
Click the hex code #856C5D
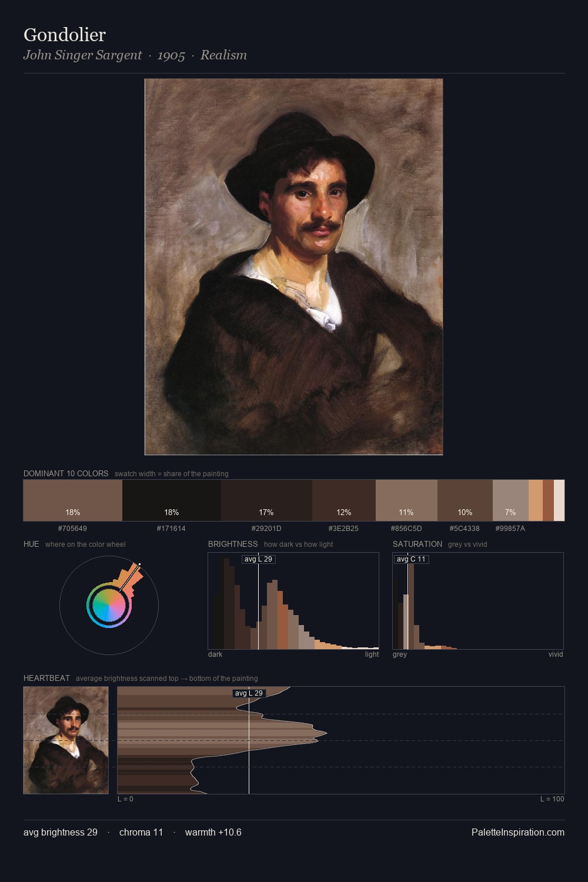(406, 529)
